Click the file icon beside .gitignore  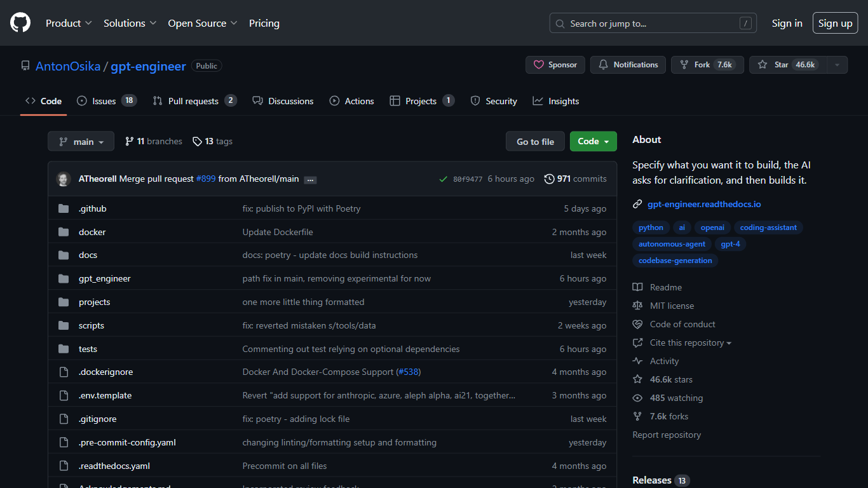pyautogui.click(x=64, y=419)
